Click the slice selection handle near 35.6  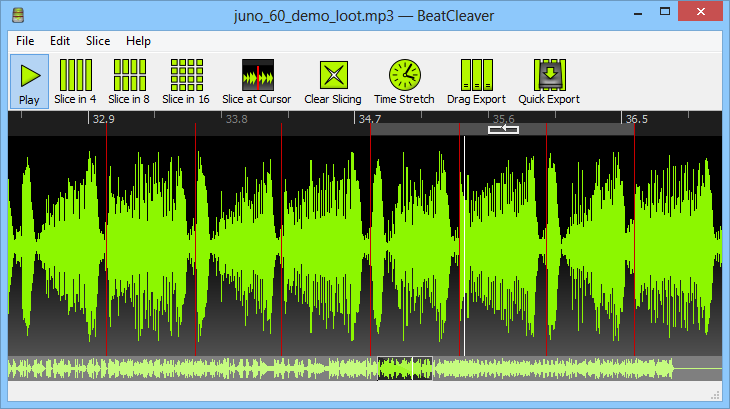tap(503, 129)
